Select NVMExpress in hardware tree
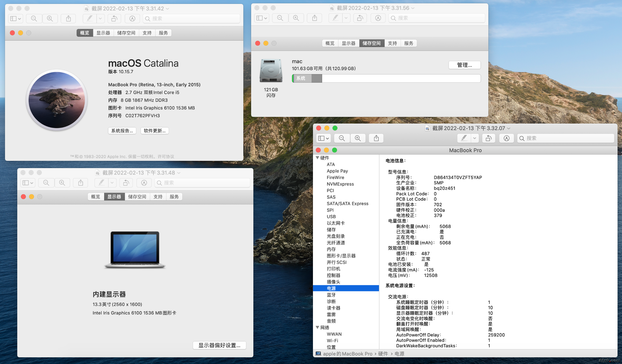Image resolution: width=622 pixels, height=364 pixels. [340, 184]
